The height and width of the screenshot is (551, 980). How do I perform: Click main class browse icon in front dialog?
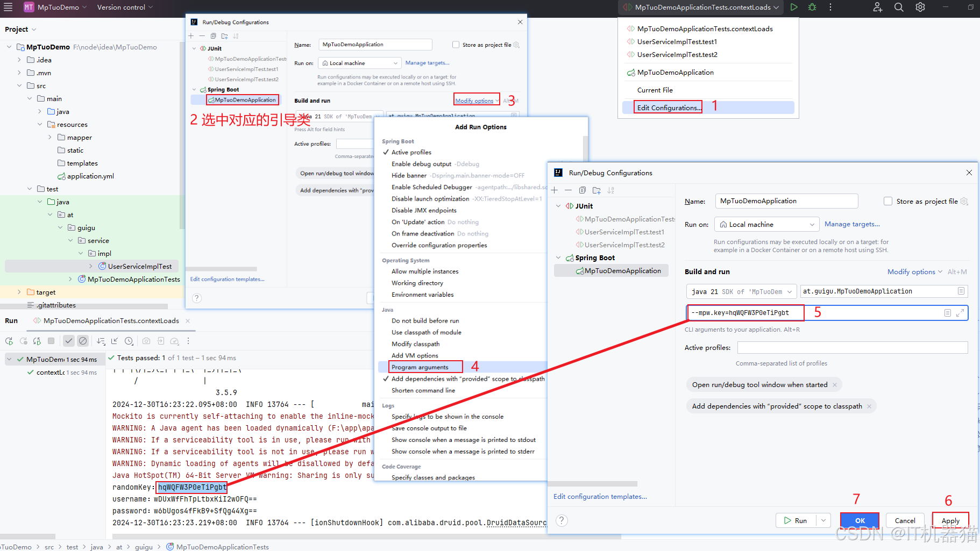pos(961,291)
